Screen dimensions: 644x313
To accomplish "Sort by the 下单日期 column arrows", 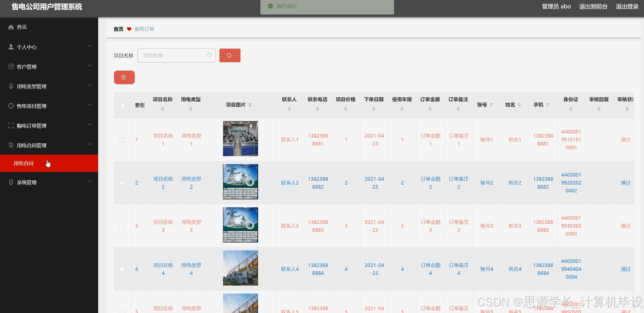I will tap(374, 109).
